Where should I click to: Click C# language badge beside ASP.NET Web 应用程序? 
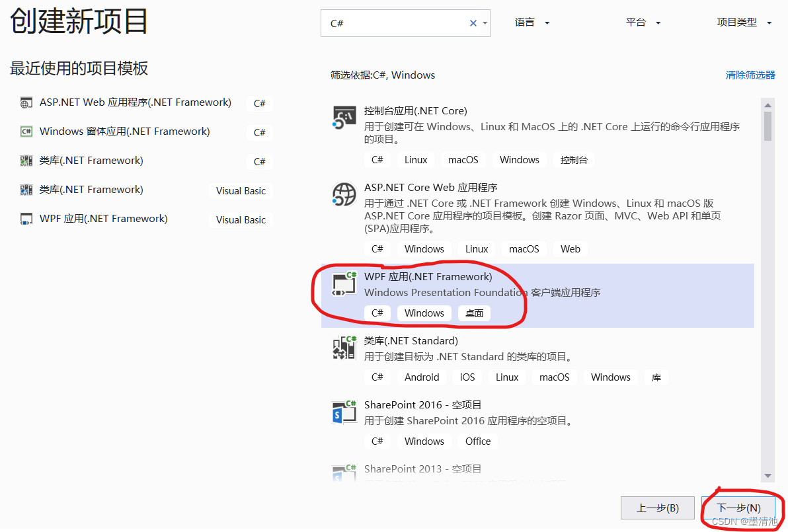point(259,103)
